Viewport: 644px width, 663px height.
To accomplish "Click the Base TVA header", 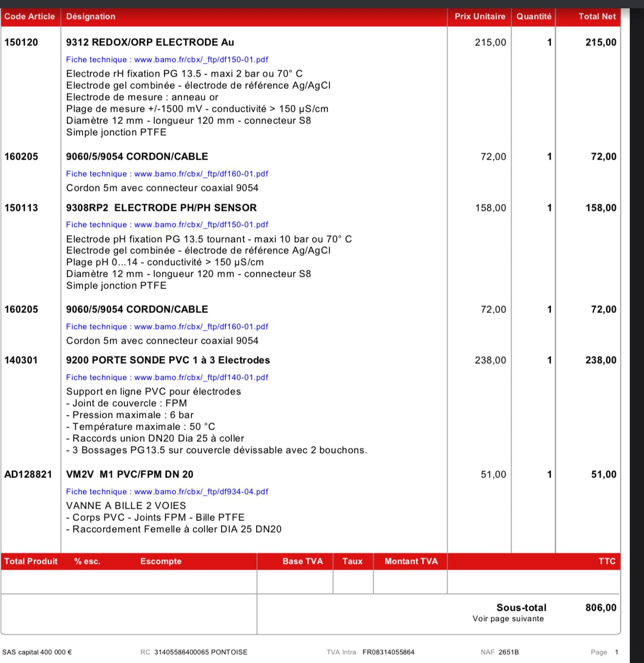I will click(x=302, y=561).
